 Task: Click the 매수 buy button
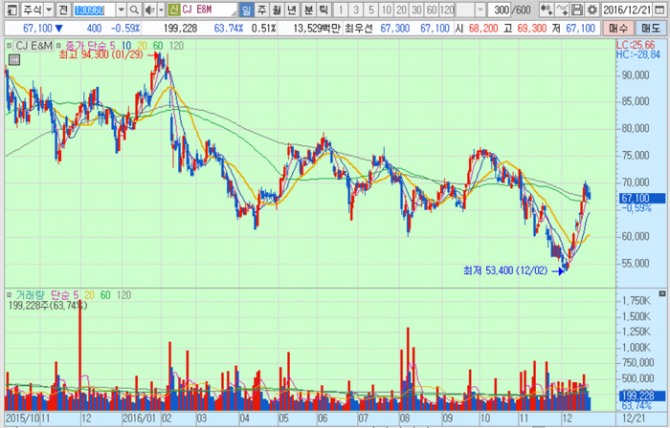click(x=618, y=29)
